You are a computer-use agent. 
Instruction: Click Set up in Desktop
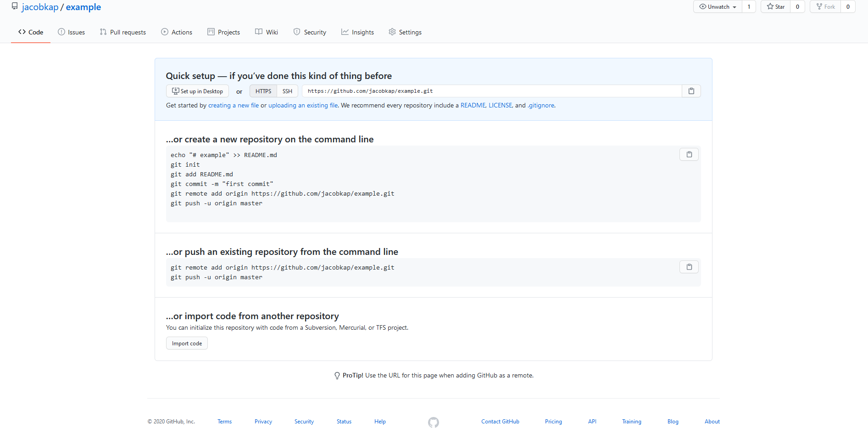tap(197, 91)
